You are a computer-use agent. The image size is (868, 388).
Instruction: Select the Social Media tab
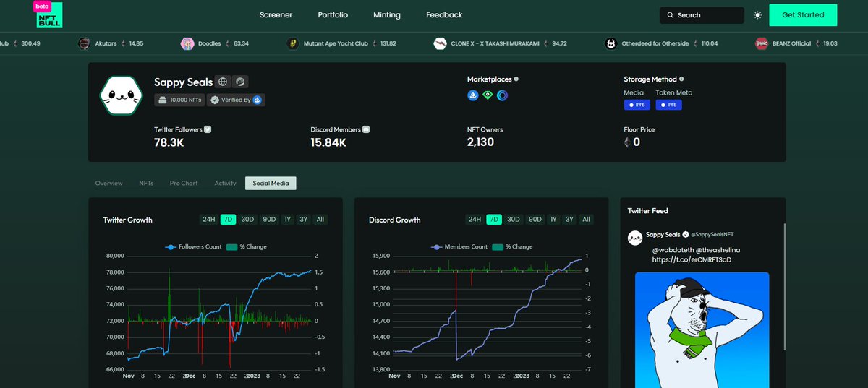271,184
